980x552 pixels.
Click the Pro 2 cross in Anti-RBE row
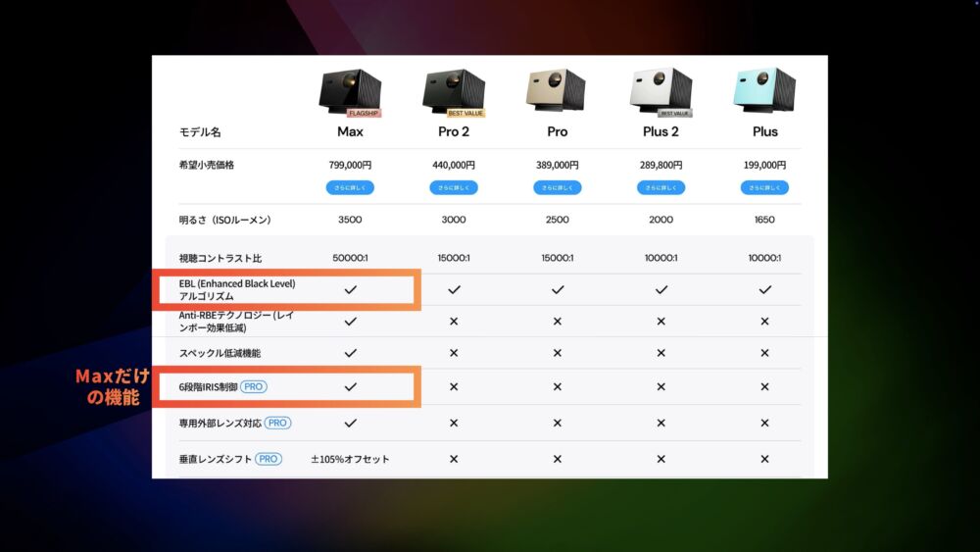[454, 322]
